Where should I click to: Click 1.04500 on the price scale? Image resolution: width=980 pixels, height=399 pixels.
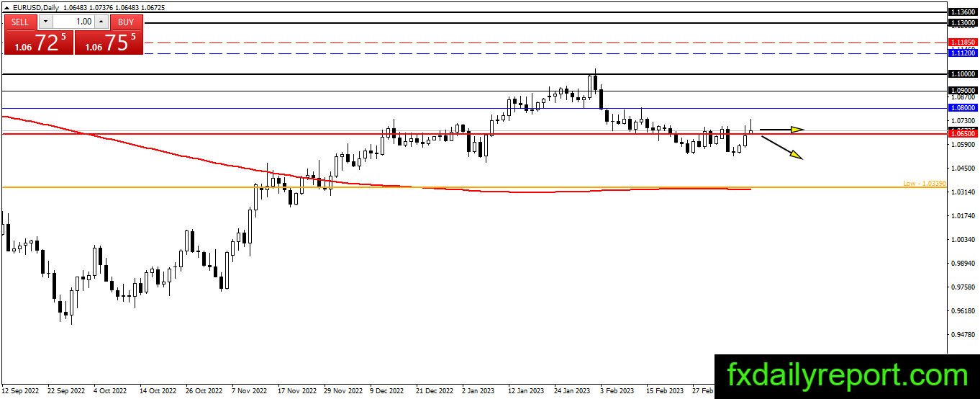(963, 168)
